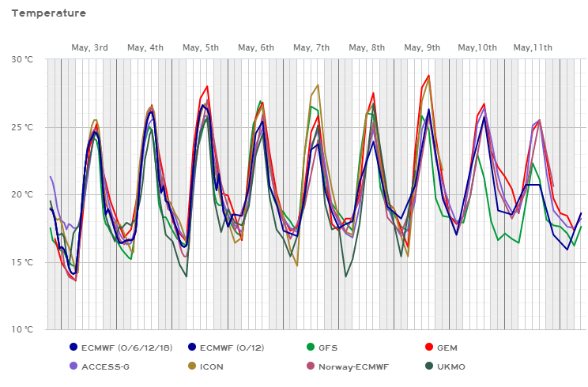Click the 15 °C axis label

(x=22, y=262)
